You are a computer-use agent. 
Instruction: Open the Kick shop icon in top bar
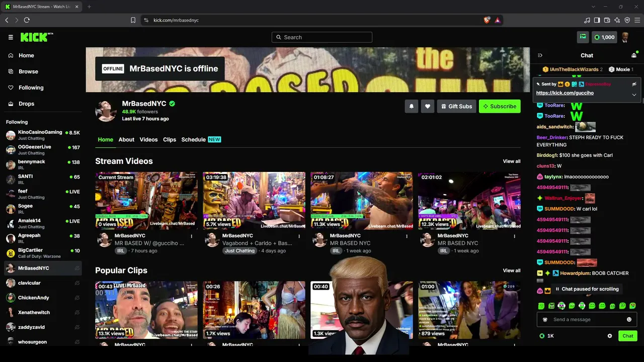[x=583, y=37]
